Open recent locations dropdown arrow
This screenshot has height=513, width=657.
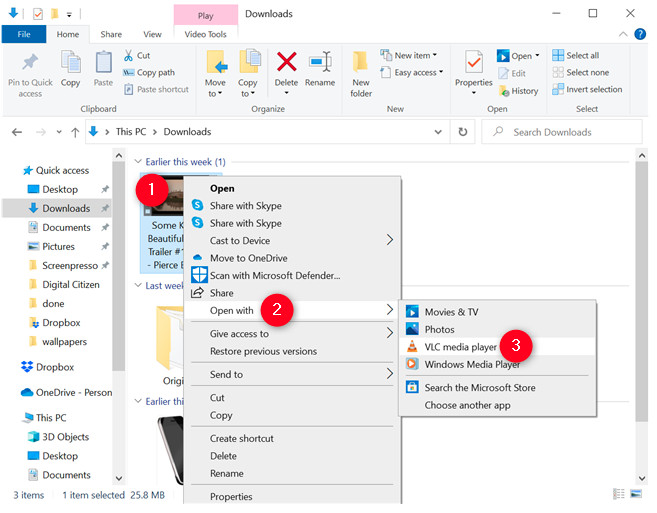pos(59,132)
